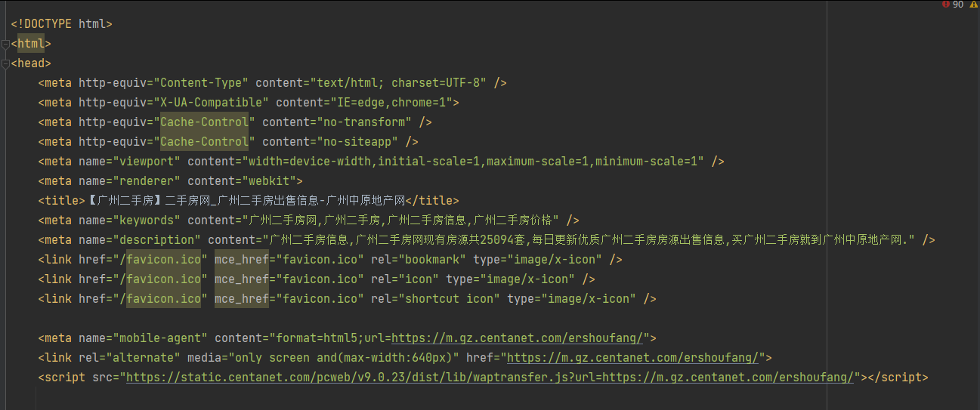
Task: Click the "Content-Type" attribute value
Action: pos(201,83)
